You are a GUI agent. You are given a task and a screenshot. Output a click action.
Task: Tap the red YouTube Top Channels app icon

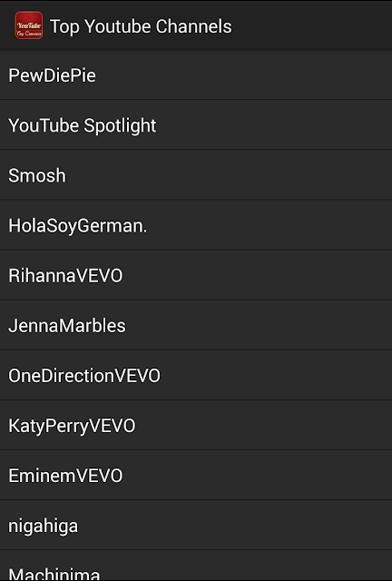[x=29, y=25]
